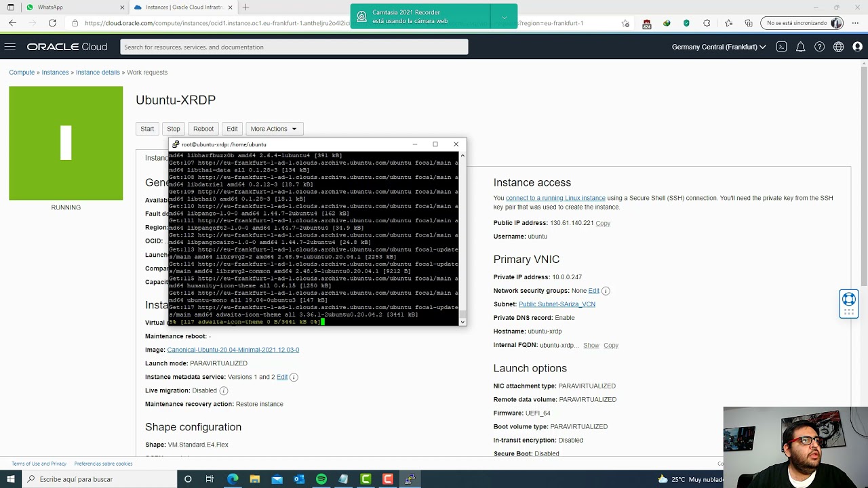The image size is (868, 488).
Task: Open the Task View taskbar icon
Action: click(210, 479)
